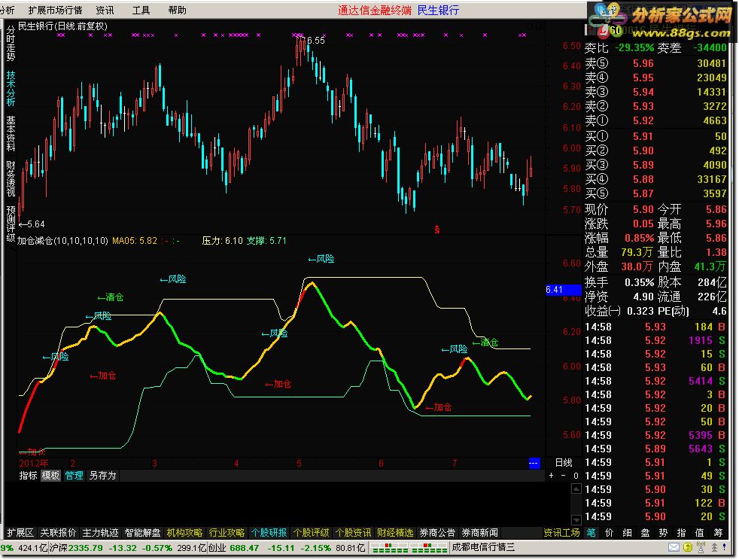Screen dimensions: 739x560
Task: Open the 日线 period selector
Action: 564,463
